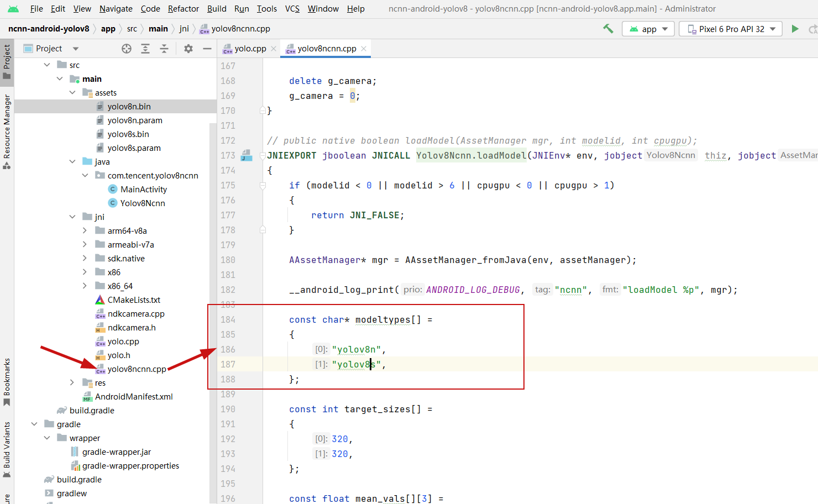
Task: Open Project panel settings gear
Action: [188, 49]
